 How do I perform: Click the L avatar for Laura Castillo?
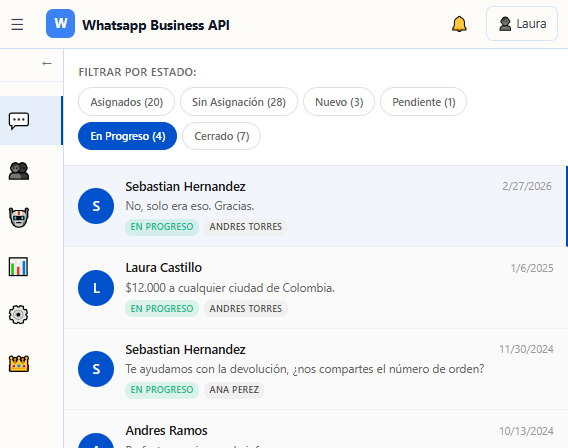click(x=96, y=288)
